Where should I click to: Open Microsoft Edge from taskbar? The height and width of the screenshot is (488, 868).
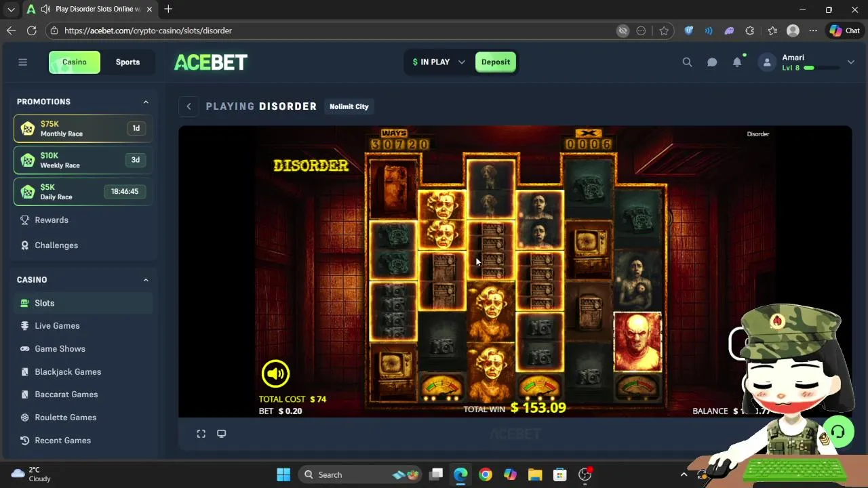tap(460, 474)
